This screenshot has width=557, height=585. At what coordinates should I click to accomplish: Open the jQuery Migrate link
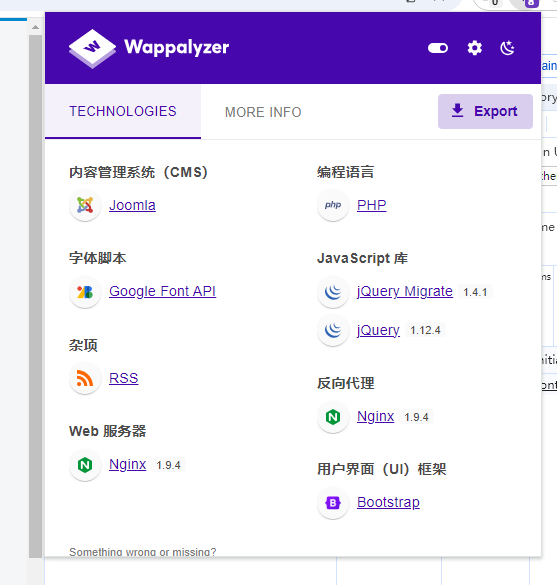click(404, 291)
